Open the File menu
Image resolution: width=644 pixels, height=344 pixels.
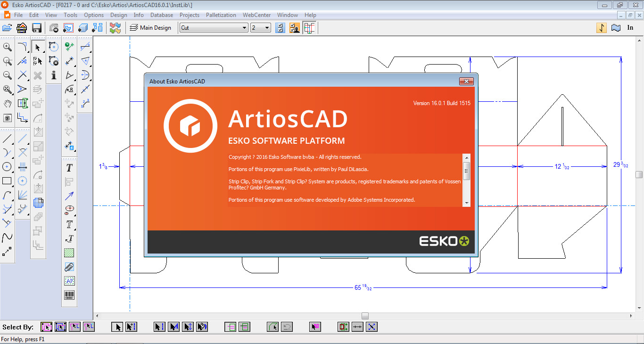tap(18, 15)
